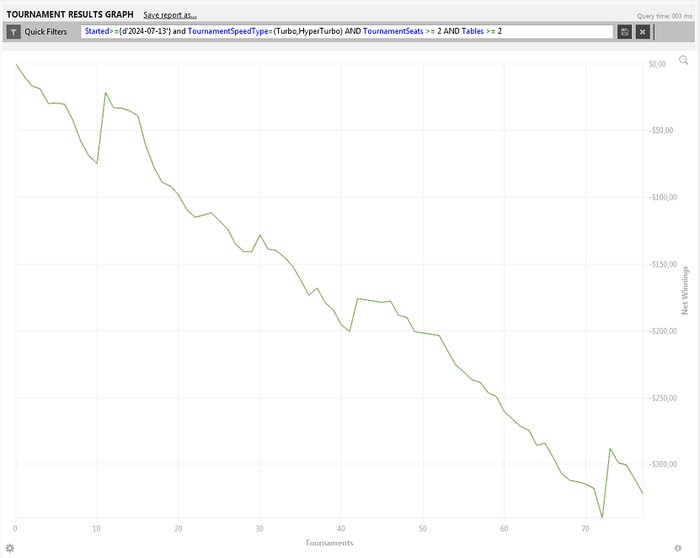Image resolution: width=700 pixels, height=558 pixels.
Task: Click x-axis tick label '20'
Action: click(x=178, y=529)
